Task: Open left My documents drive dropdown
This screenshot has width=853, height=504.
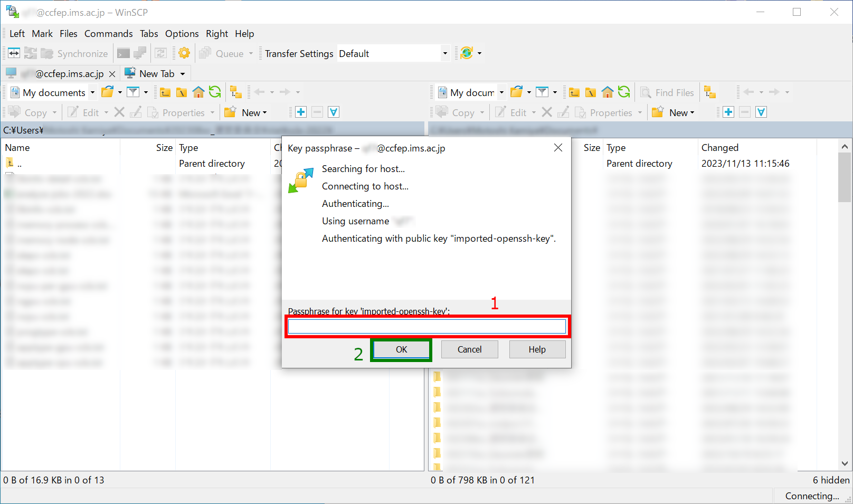Action: pyautogui.click(x=92, y=92)
